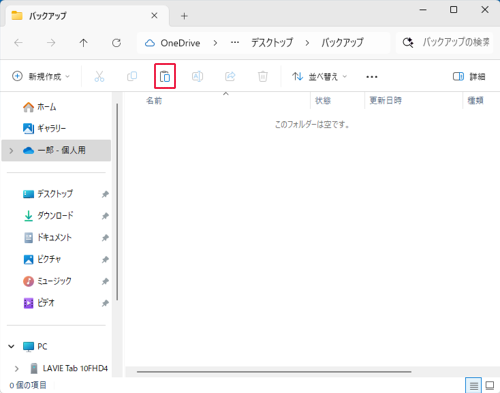Click the pin icon beside デスクトップ

tap(105, 194)
